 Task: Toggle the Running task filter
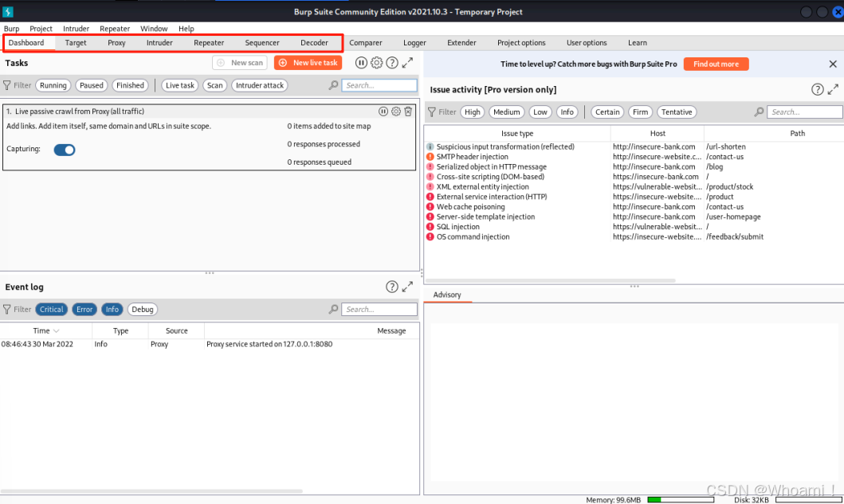(x=53, y=85)
